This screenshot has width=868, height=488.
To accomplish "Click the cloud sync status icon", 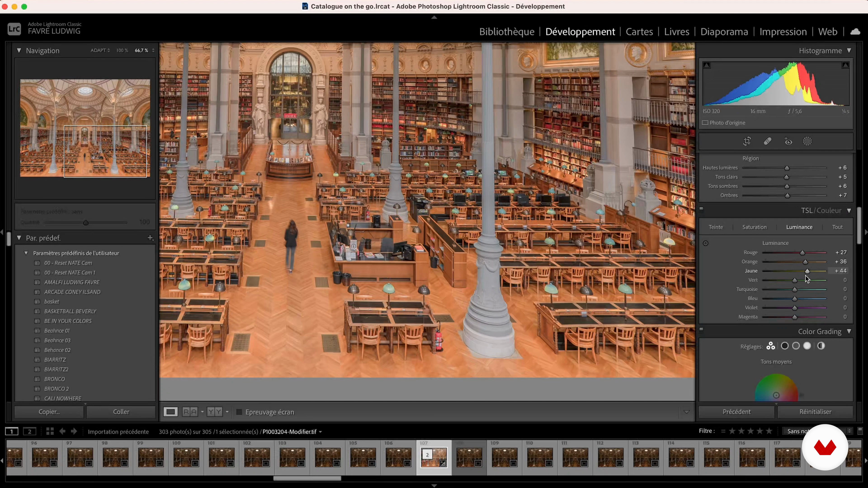I will tap(855, 32).
